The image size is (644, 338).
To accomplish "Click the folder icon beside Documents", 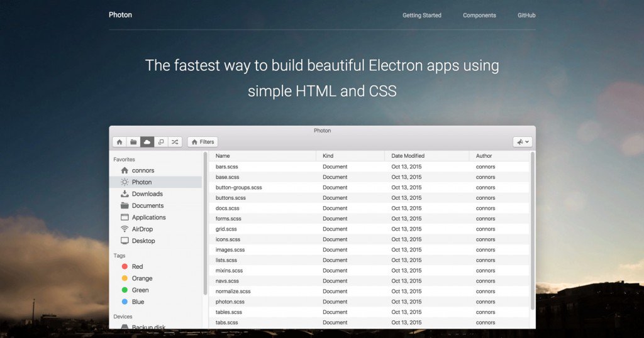I will point(125,205).
